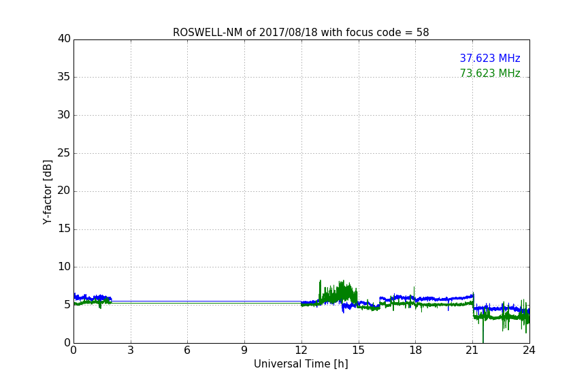
Task: Click the y-axis tick label 40
Action: coord(64,39)
